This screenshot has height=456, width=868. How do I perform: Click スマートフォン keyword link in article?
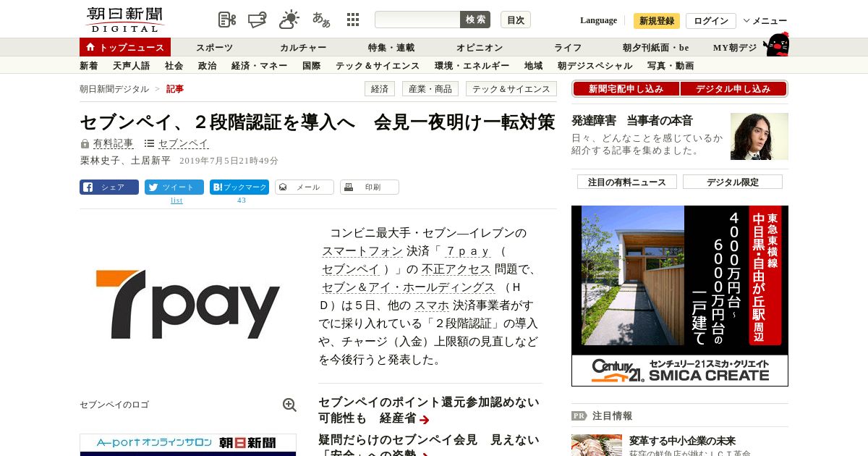click(362, 251)
